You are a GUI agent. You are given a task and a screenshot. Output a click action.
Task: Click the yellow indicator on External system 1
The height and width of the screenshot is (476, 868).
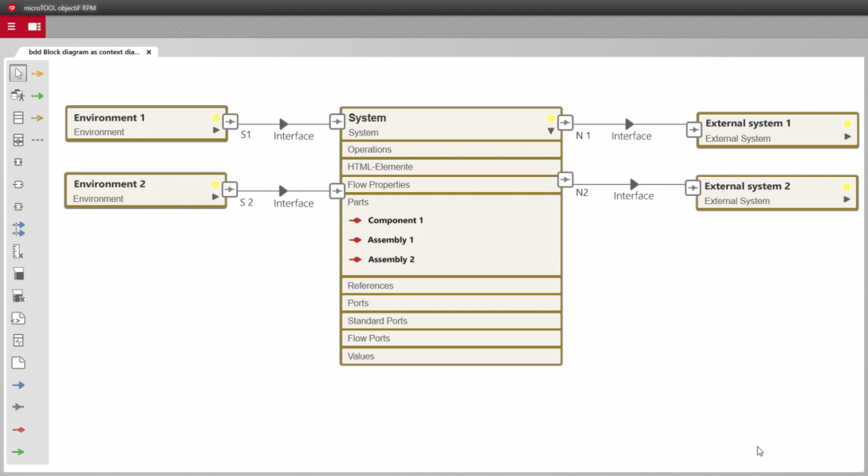click(x=847, y=124)
